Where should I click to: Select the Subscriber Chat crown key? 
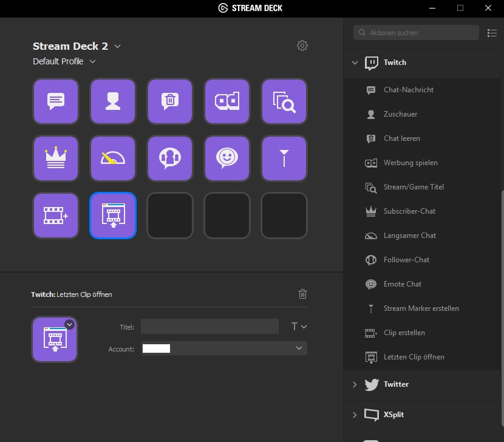[x=56, y=158]
